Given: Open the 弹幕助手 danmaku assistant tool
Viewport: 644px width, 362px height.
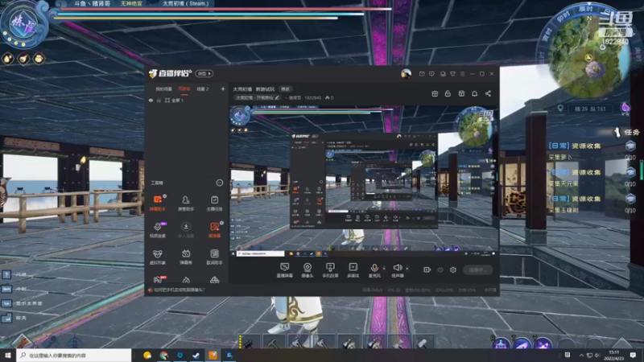Looking at the screenshot, I should pyautogui.click(x=157, y=204).
